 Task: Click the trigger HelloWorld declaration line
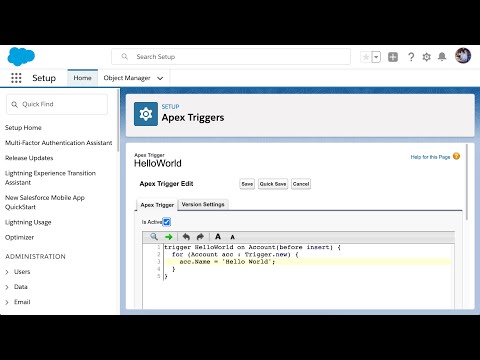coord(252,247)
